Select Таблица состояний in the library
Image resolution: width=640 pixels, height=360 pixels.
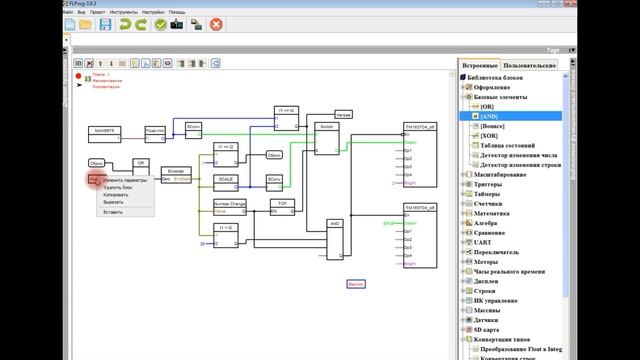507,146
